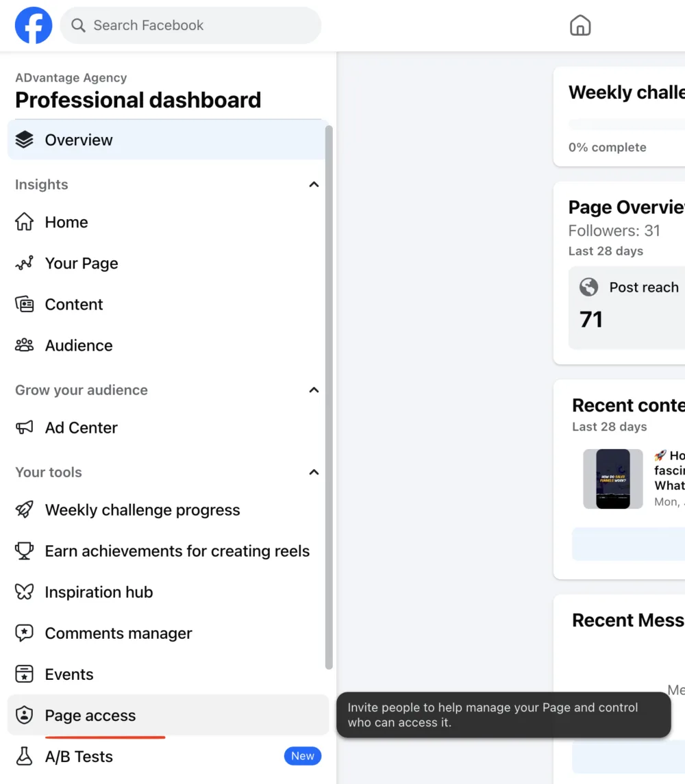Open the recent content reel thumbnail

[x=612, y=479]
